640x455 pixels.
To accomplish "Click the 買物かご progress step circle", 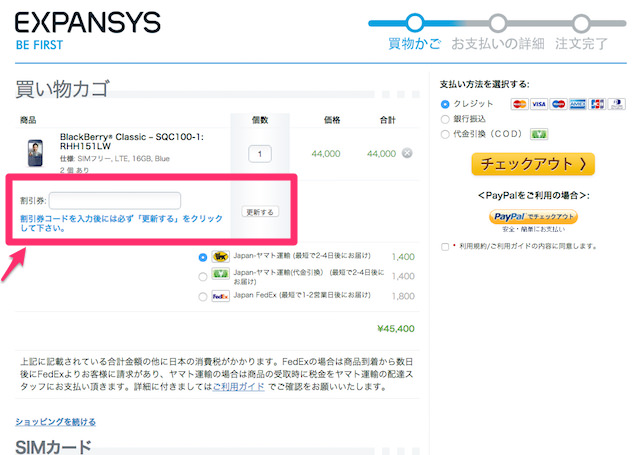I will (x=415, y=23).
